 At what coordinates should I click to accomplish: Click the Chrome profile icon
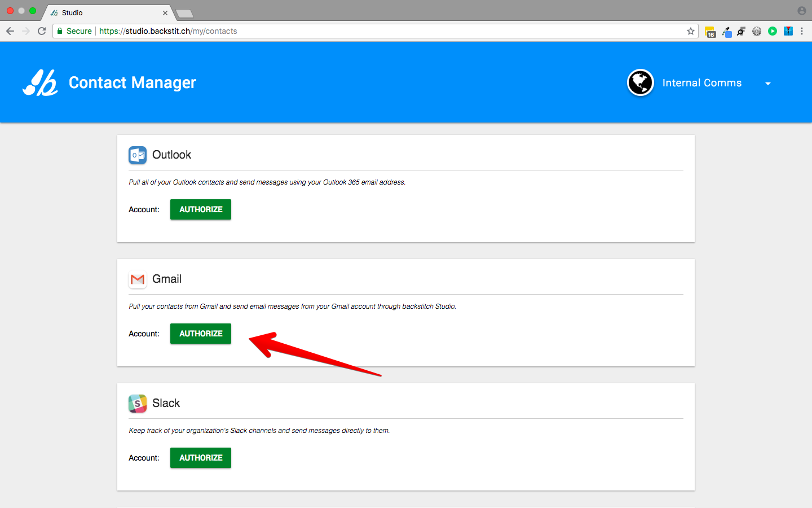802,11
